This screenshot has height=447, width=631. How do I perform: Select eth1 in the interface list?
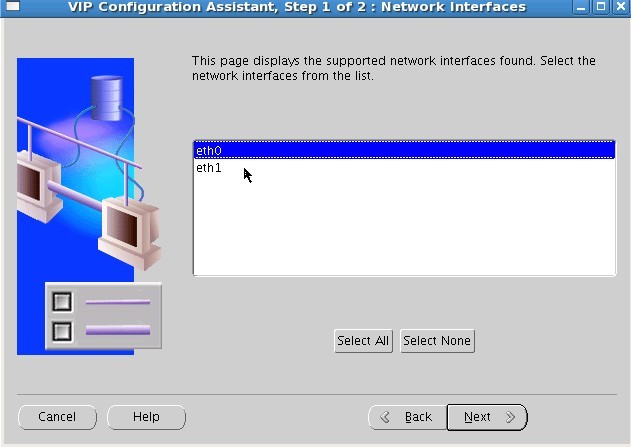404,167
